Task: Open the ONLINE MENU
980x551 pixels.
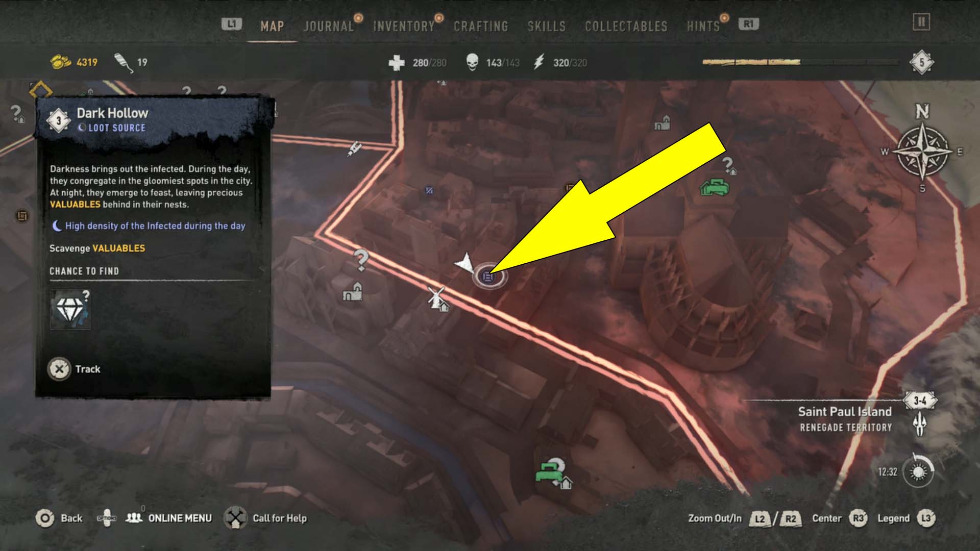Action: pyautogui.click(x=162, y=517)
